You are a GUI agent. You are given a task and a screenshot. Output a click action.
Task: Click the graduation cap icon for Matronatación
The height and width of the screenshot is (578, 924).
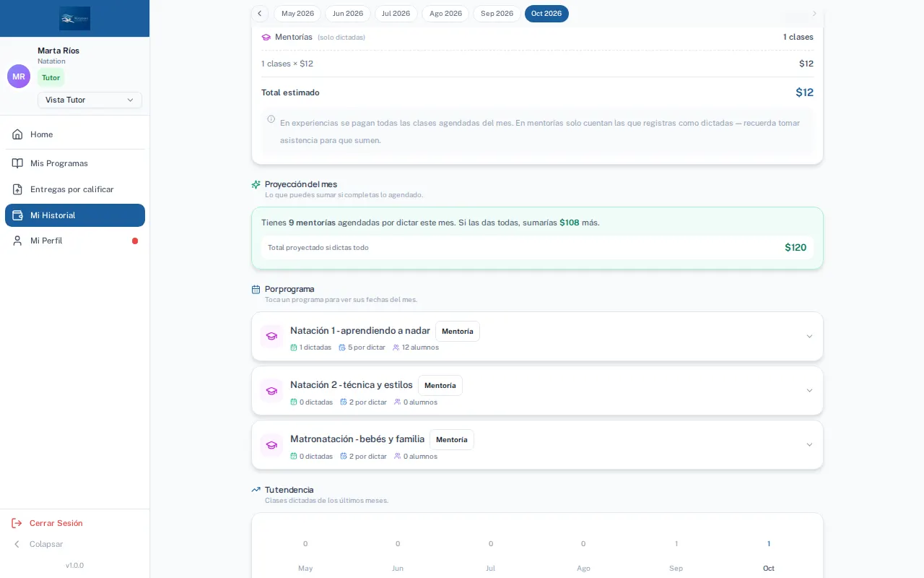271,444
